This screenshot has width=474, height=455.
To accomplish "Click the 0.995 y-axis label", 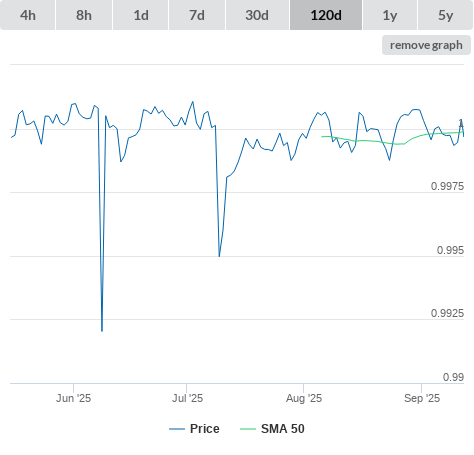I will click(x=450, y=250).
